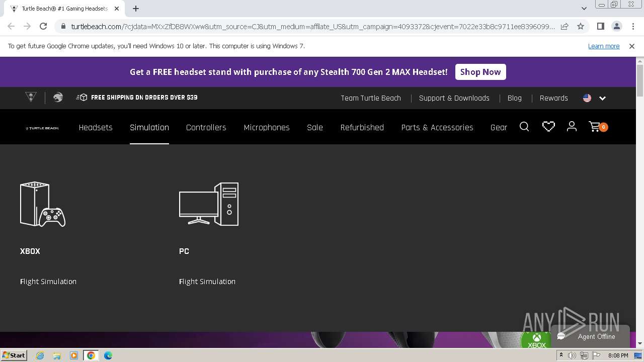This screenshot has height=362, width=644.
Task: Open Microsoft Edge from the taskbar
Action: (108, 355)
